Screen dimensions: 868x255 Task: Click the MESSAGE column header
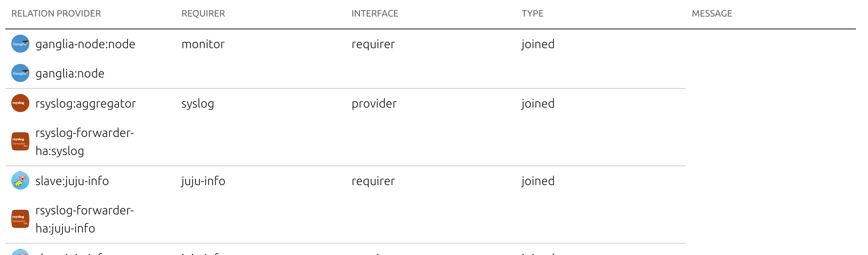tap(712, 14)
